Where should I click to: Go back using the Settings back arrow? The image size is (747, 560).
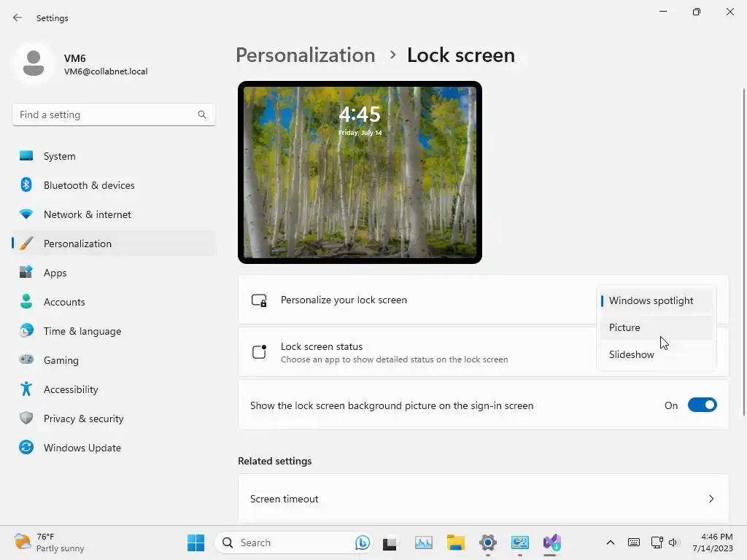(18, 17)
